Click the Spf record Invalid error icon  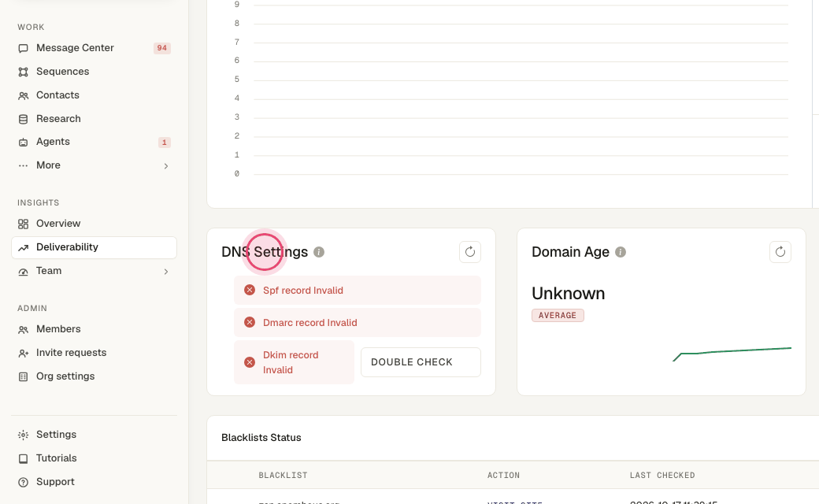click(x=250, y=290)
